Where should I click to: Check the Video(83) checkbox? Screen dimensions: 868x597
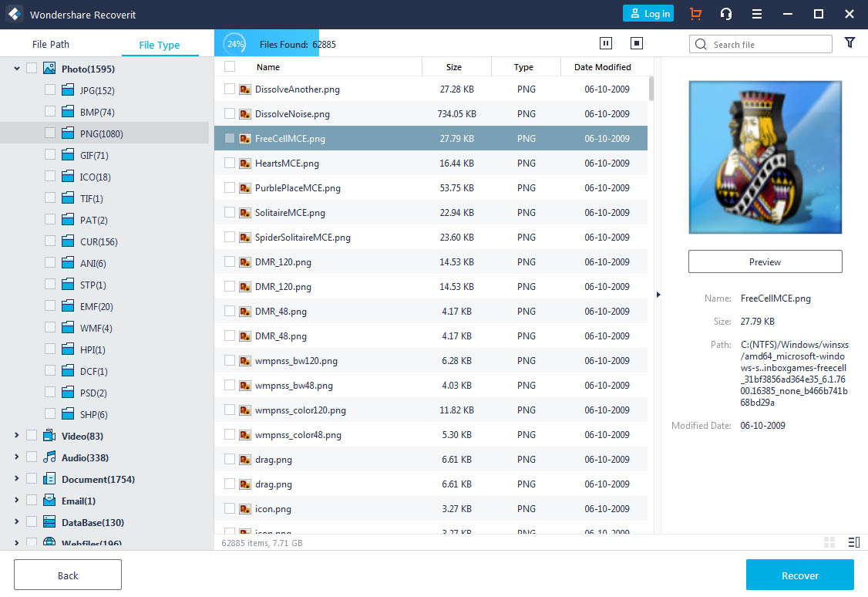coord(32,435)
